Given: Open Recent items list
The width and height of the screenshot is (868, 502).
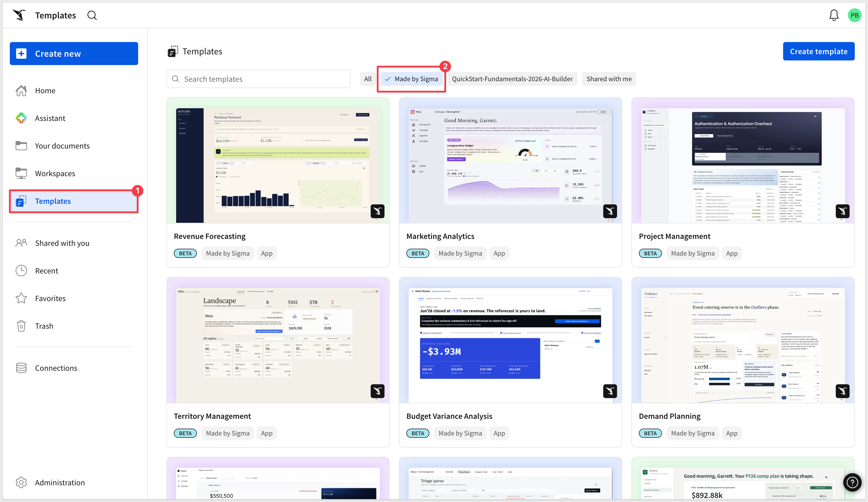Looking at the screenshot, I should (74, 271).
